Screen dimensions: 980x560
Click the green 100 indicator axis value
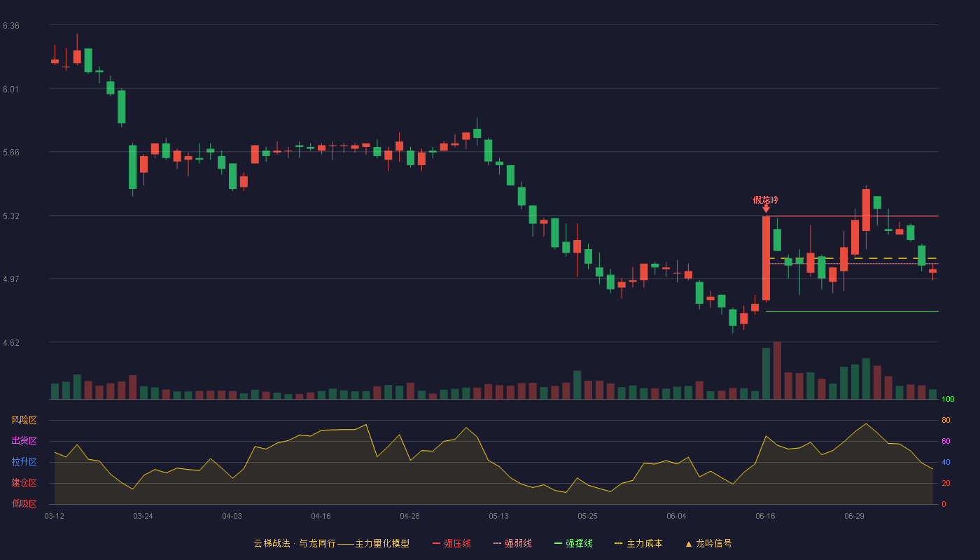point(948,400)
